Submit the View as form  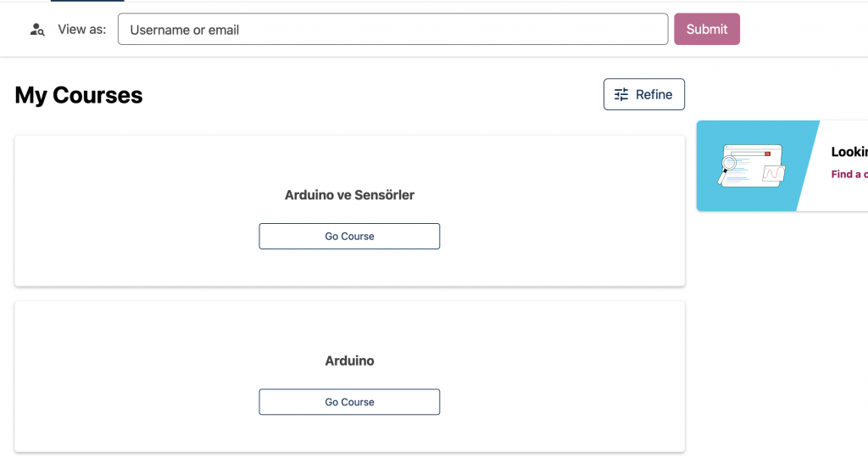(707, 30)
